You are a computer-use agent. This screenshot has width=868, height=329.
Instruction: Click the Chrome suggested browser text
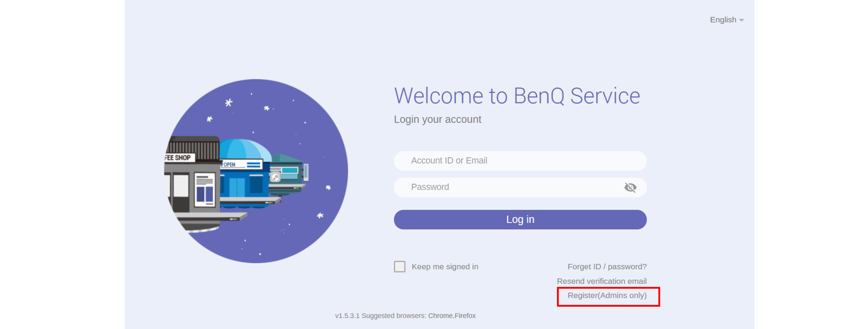click(x=440, y=316)
